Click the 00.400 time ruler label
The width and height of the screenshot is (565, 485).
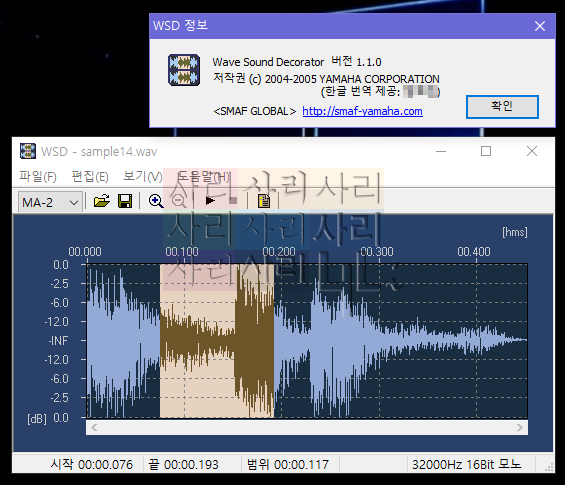pyautogui.click(x=474, y=252)
